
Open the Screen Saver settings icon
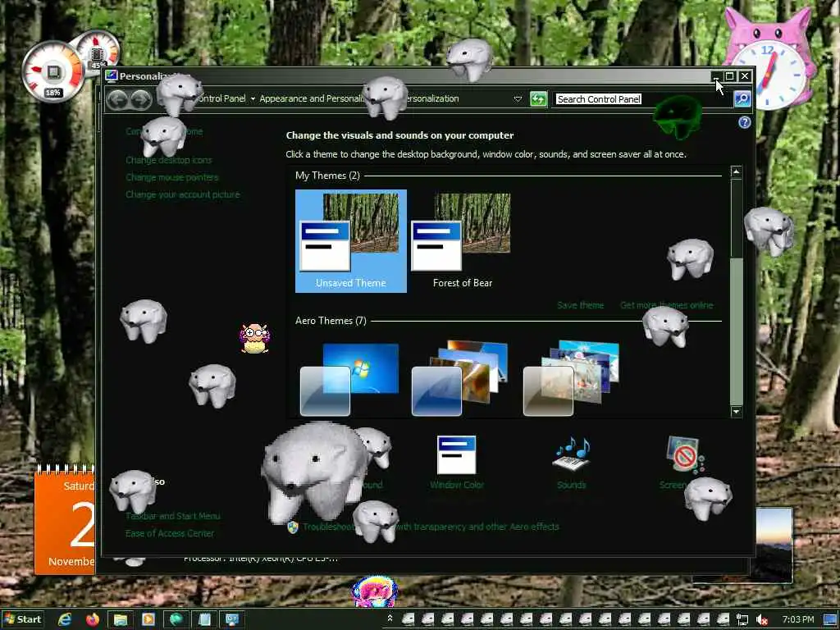[x=685, y=454]
